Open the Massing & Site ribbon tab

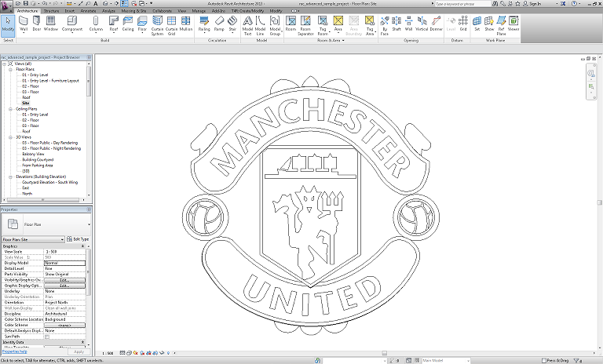click(x=133, y=11)
